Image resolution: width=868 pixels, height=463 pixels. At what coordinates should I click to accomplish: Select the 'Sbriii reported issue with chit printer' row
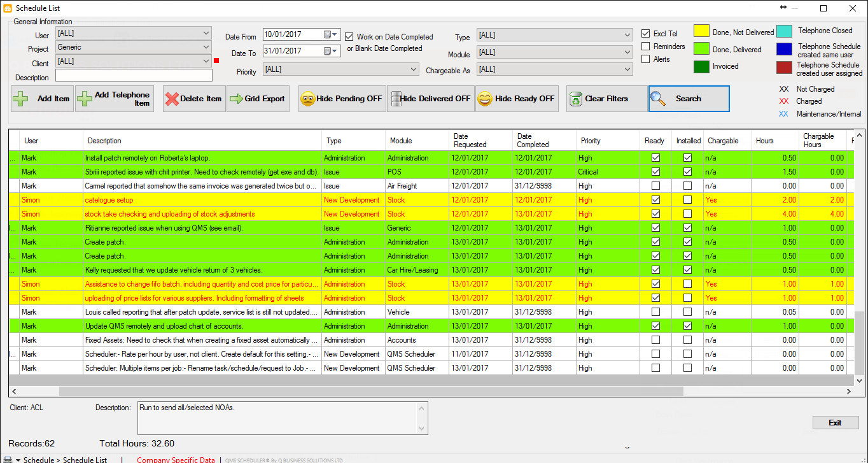pos(431,172)
